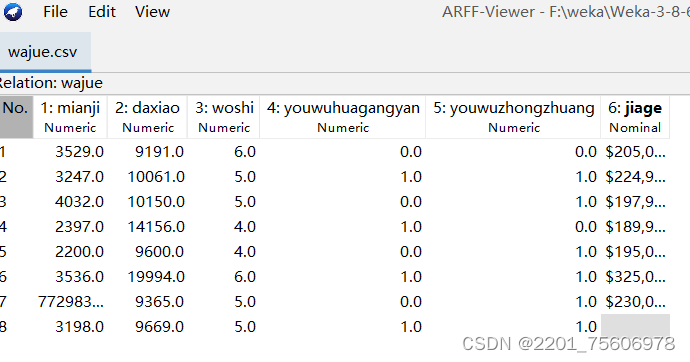Select jiage cell $205,0...

pyautogui.click(x=635, y=152)
